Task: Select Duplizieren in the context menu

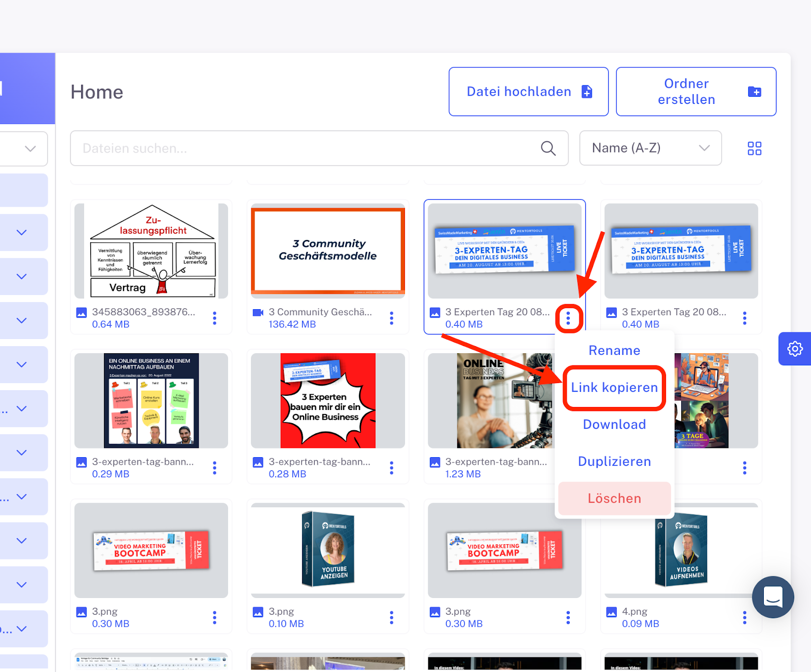Action: (614, 461)
